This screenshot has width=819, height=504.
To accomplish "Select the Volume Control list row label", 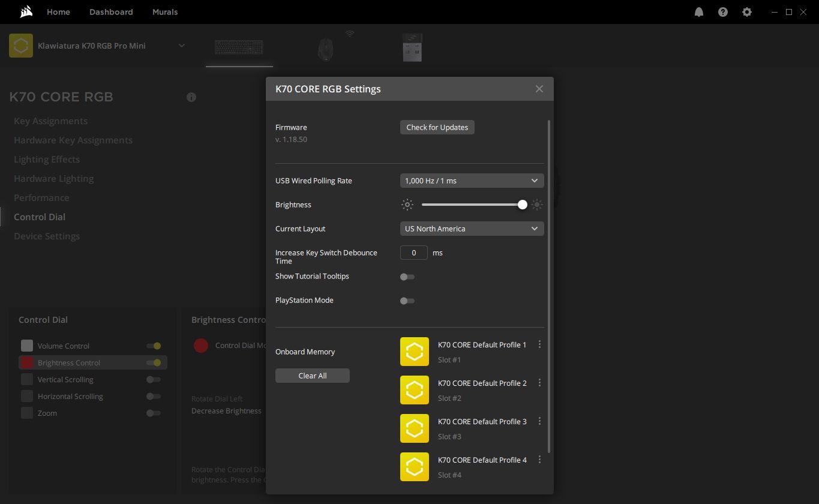I will (64, 346).
